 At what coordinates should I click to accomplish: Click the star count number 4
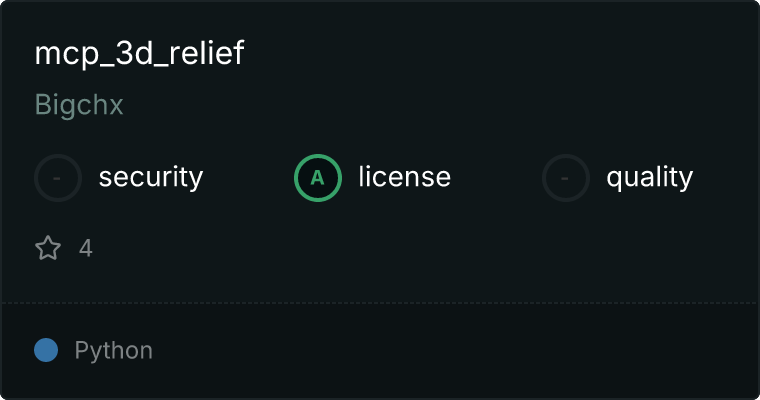pos(86,248)
